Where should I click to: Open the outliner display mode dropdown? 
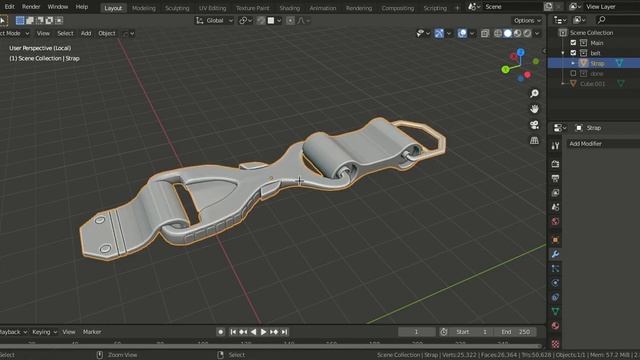point(560,20)
